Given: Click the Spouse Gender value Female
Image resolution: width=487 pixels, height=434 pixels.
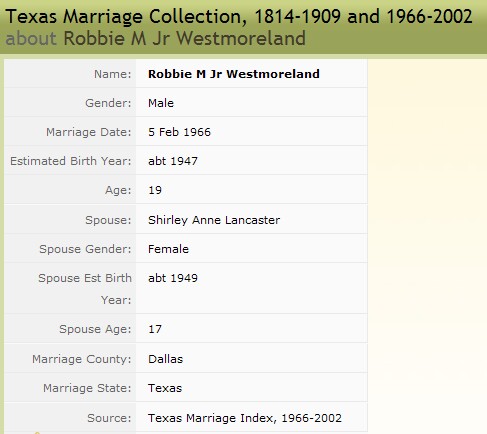Looking at the screenshot, I should pyautogui.click(x=168, y=249).
